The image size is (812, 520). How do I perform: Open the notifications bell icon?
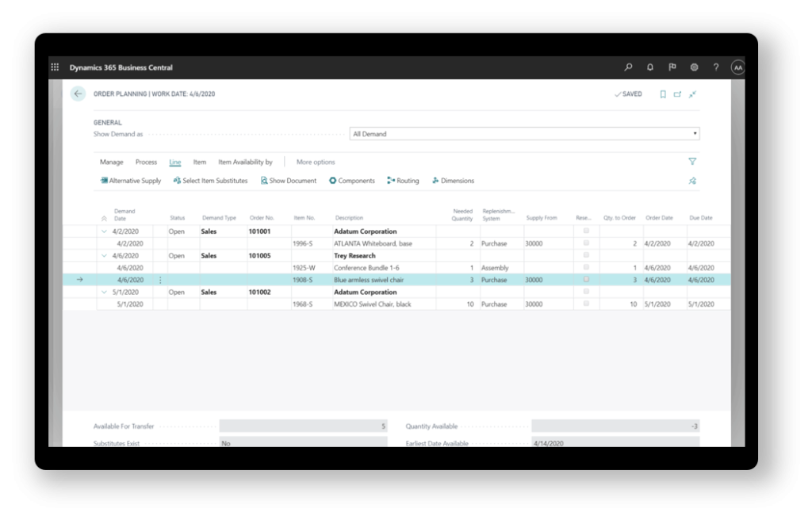(x=650, y=67)
